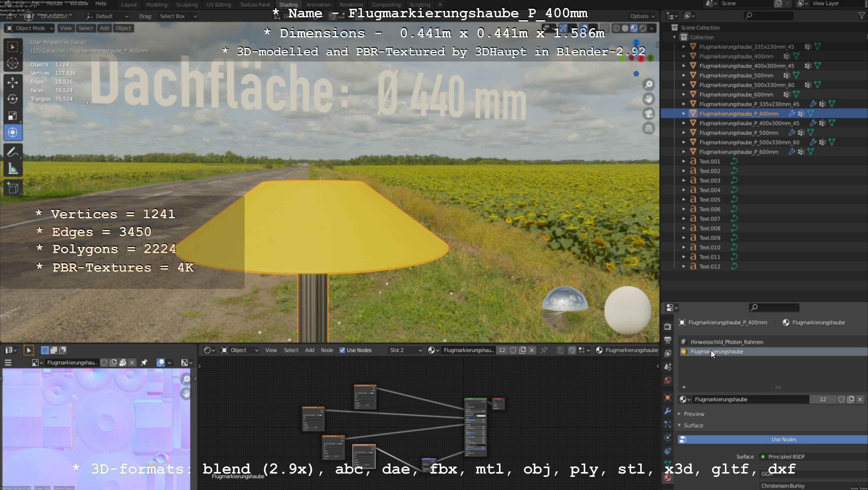Switch to wireframe viewport shading
The height and width of the screenshot is (490, 868).
click(x=616, y=28)
